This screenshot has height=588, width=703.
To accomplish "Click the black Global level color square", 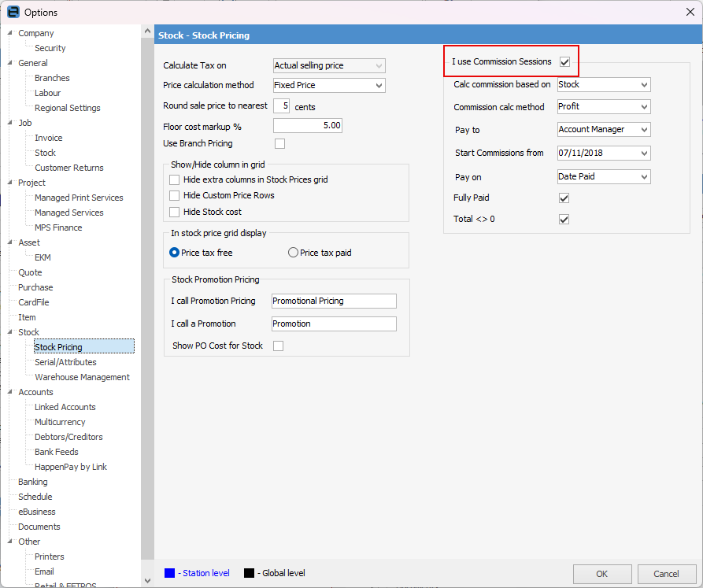I will pyautogui.click(x=249, y=573).
